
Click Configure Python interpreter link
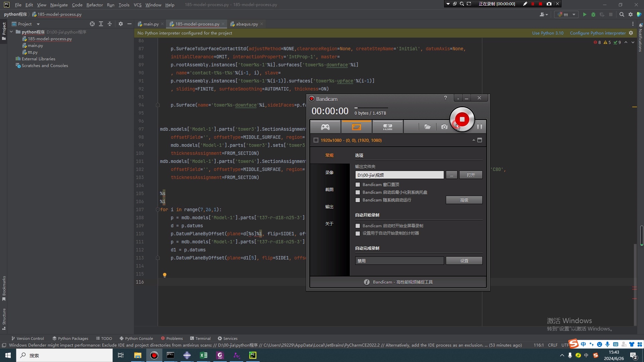coord(597,33)
